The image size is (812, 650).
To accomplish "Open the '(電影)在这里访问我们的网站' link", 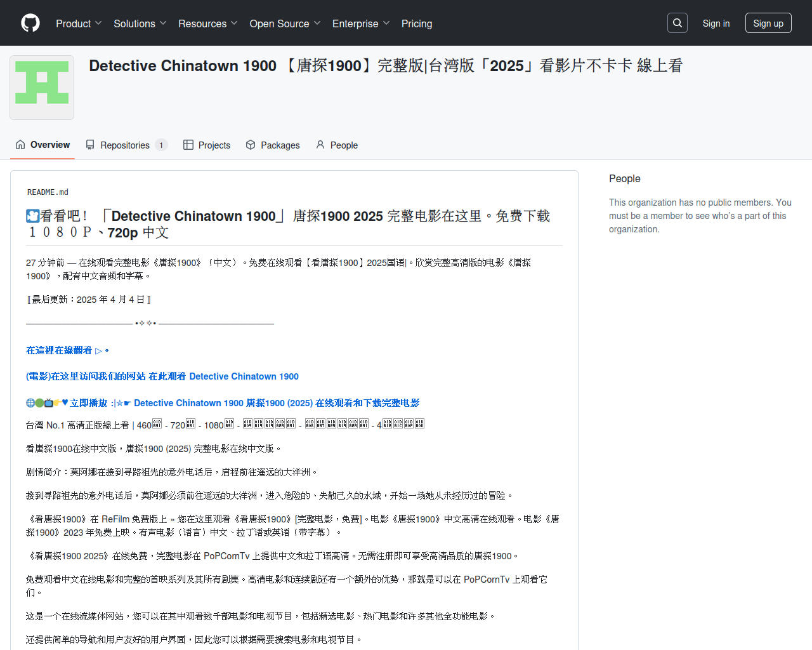I will point(162,376).
